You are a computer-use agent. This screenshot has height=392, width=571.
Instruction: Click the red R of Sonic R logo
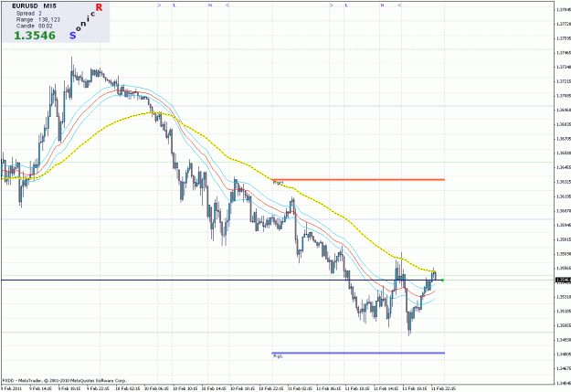99,7
